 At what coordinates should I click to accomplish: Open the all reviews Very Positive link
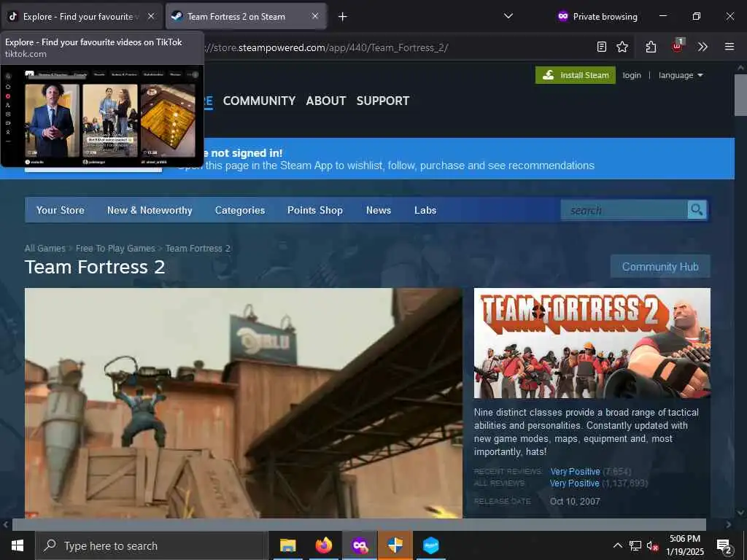(x=574, y=483)
